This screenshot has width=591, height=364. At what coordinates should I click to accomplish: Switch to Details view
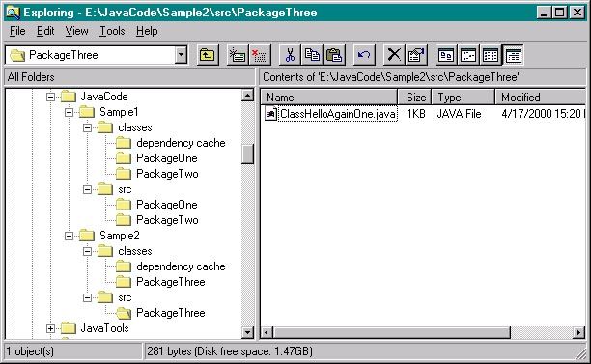coord(513,55)
